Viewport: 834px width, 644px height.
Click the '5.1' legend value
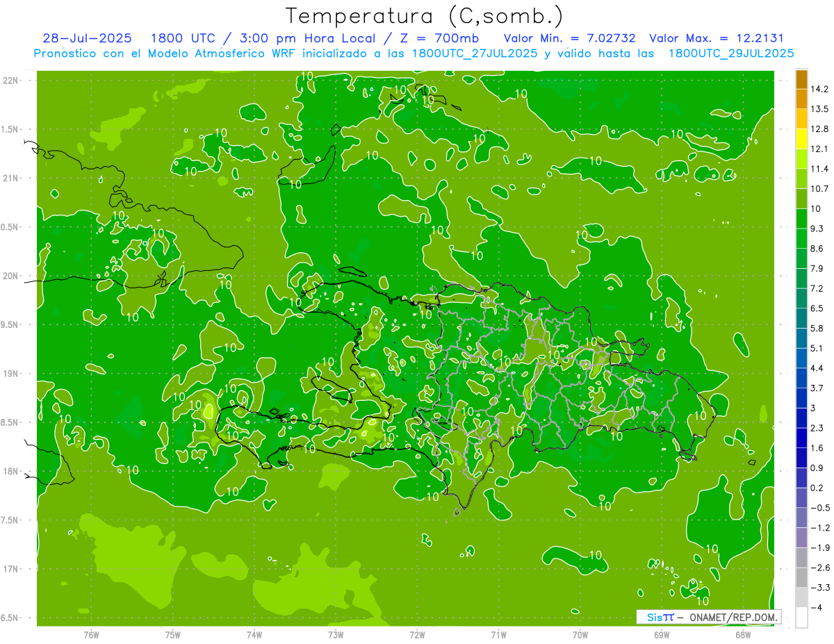point(817,348)
